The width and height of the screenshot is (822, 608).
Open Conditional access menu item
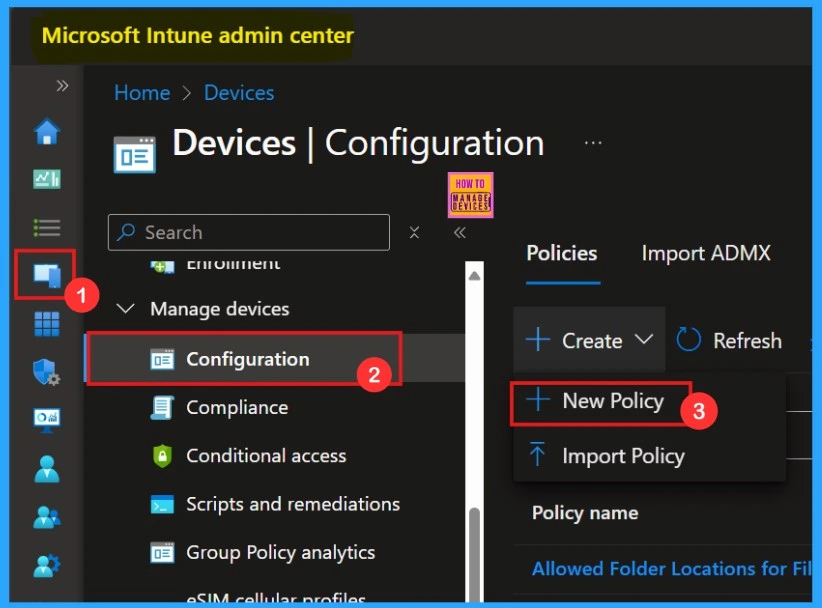click(x=266, y=455)
